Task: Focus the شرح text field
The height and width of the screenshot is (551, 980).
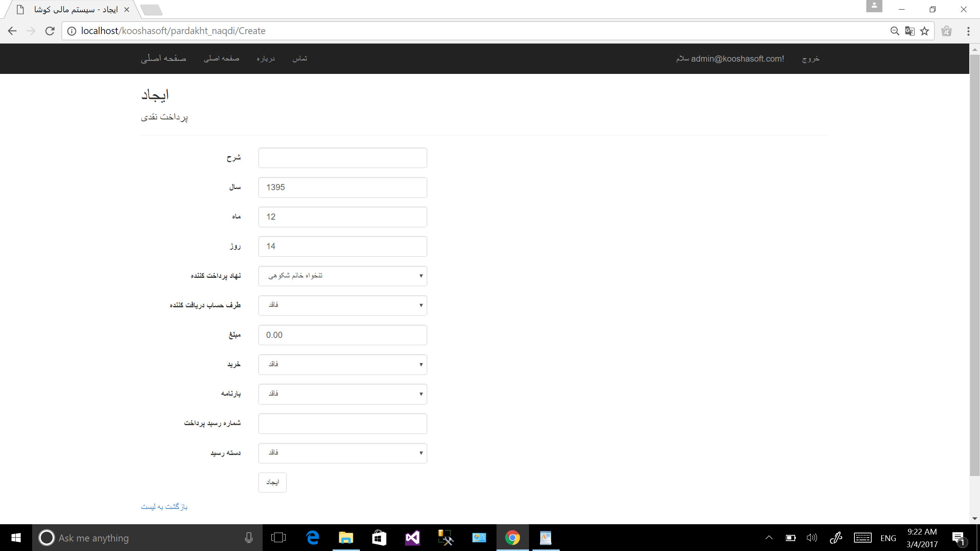Action: point(342,158)
